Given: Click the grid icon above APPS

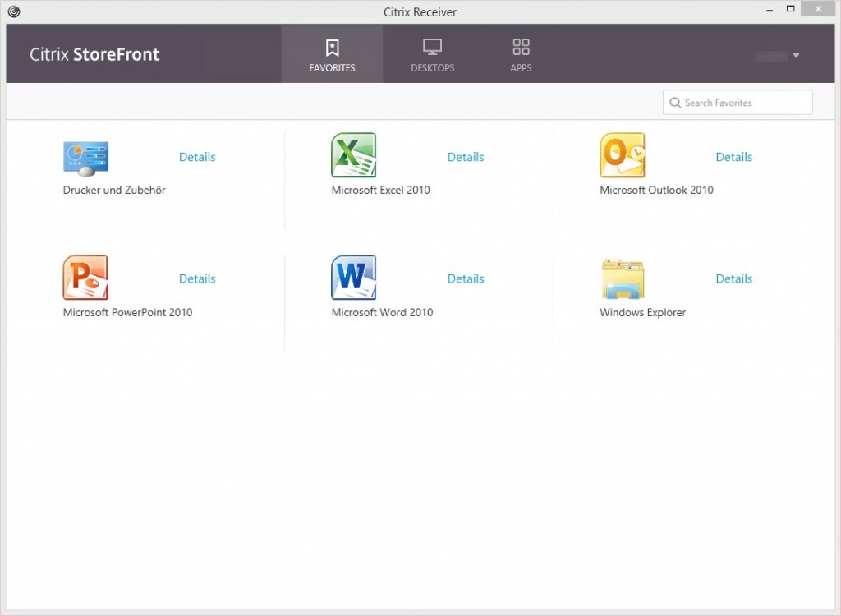Looking at the screenshot, I should click(x=520, y=48).
